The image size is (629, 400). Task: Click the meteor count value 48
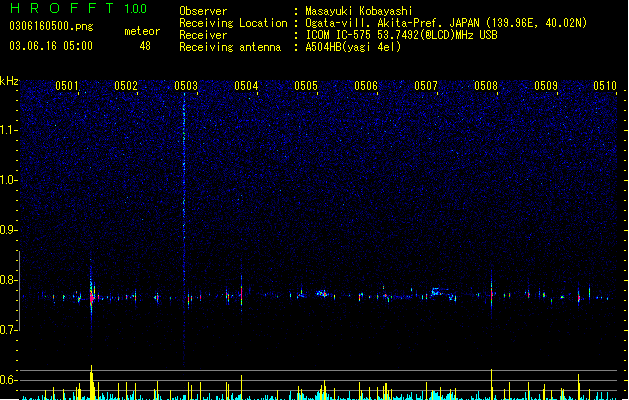coord(145,46)
